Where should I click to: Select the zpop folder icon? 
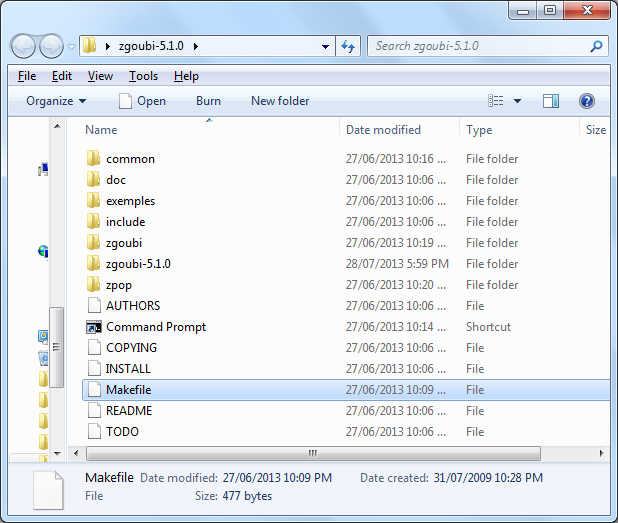point(93,284)
